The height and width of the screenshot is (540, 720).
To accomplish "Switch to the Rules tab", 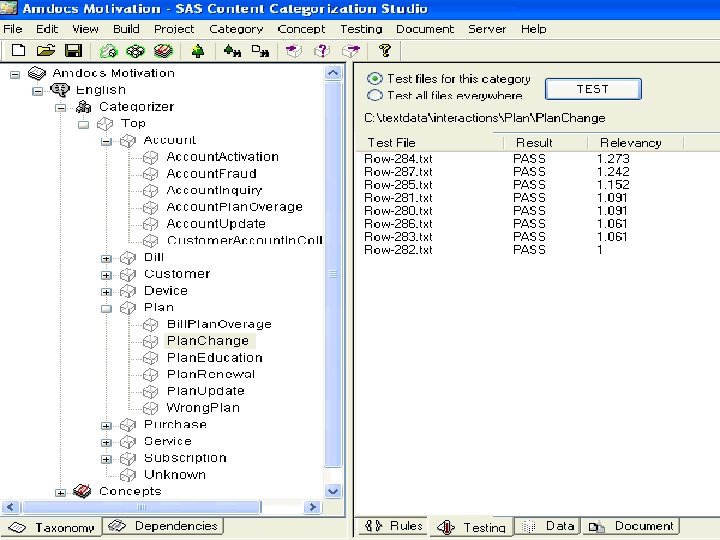I will tap(394, 525).
